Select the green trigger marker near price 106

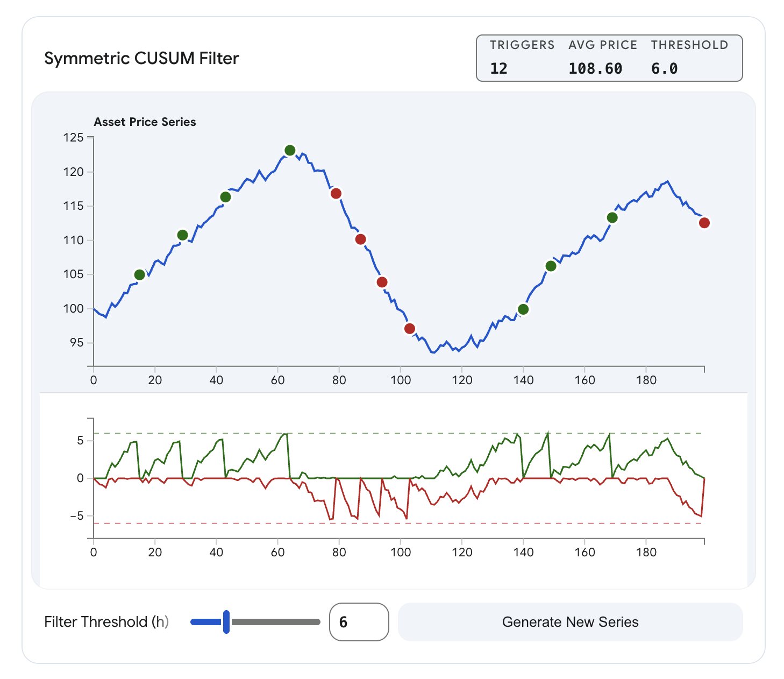[551, 266]
